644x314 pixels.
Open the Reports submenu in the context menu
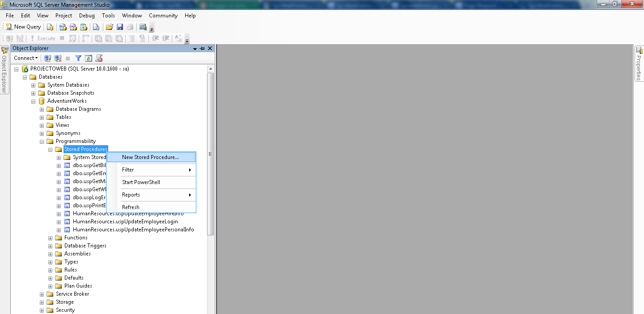151,195
